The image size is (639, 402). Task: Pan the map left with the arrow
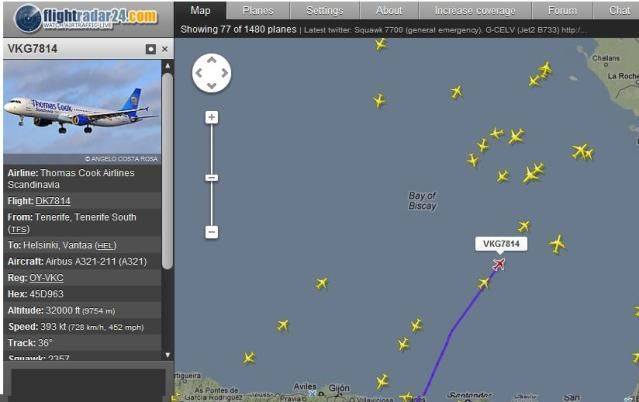(x=199, y=73)
